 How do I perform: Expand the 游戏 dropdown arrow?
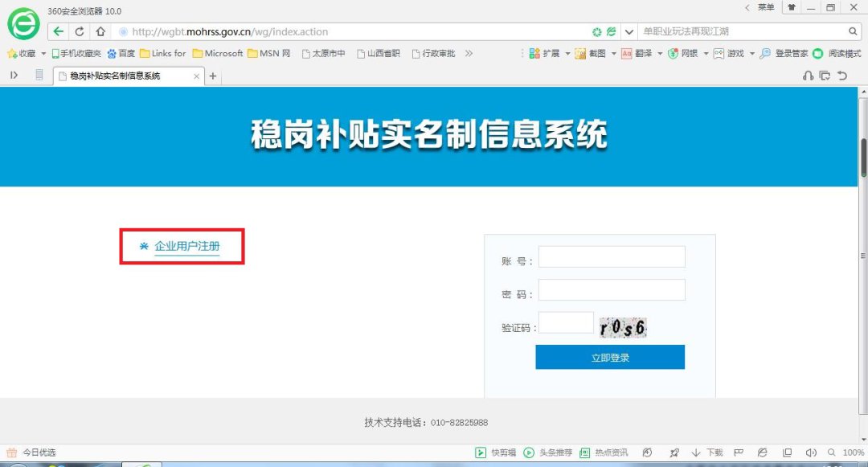click(751, 54)
